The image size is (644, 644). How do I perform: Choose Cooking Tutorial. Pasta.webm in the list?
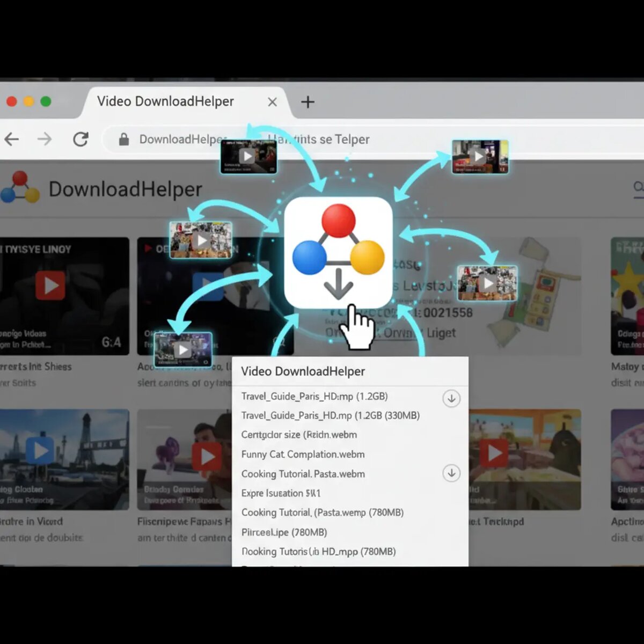(x=303, y=474)
